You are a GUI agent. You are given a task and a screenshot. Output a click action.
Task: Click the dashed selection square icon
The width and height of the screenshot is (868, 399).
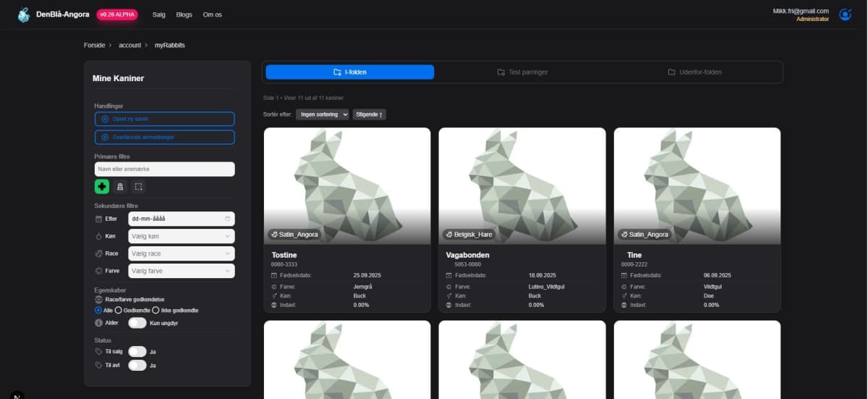click(139, 187)
